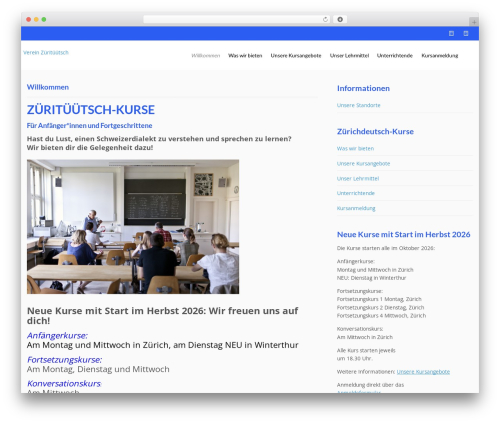Viewport: 500px width, 423px height.
Task: Go to 'Unser Lehrmittel' in top navigation
Action: [349, 56]
